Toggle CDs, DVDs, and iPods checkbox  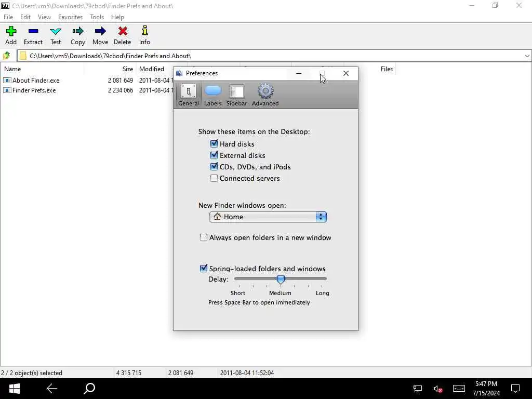point(214,167)
